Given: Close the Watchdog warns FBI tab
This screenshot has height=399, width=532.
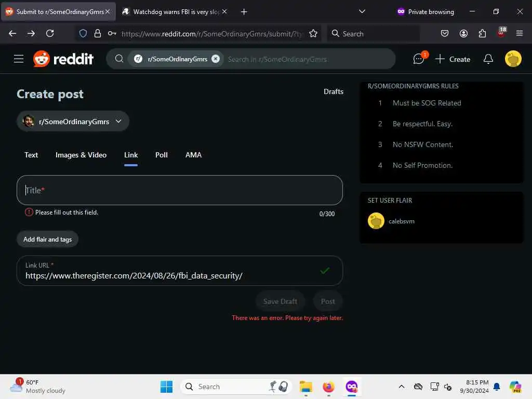Looking at the screenshot, I should tap(224, 11).
